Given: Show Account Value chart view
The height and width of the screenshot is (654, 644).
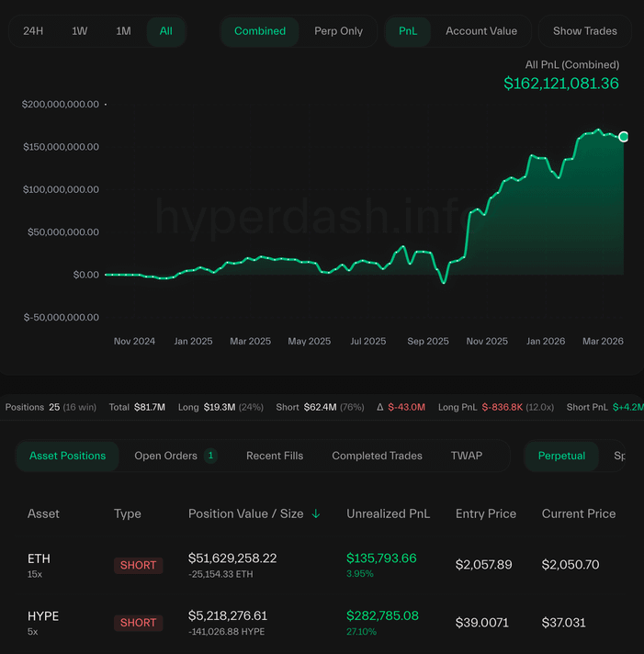Looking at the screenshot, I should (481, 31).
